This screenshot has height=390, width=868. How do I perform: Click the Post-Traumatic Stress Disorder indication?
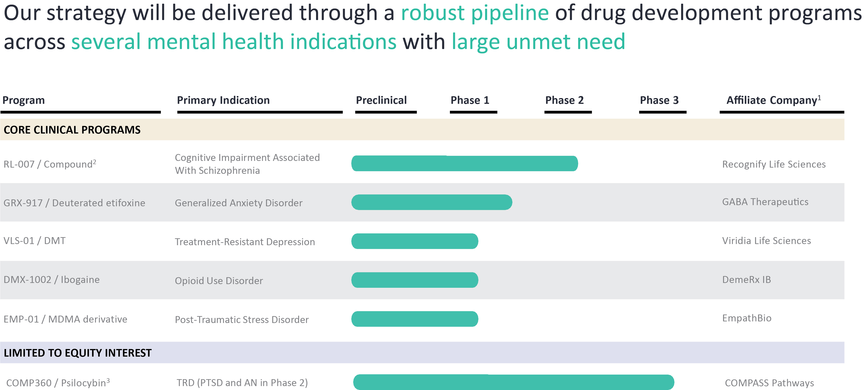pyautogui.click(x=242, y=320)
